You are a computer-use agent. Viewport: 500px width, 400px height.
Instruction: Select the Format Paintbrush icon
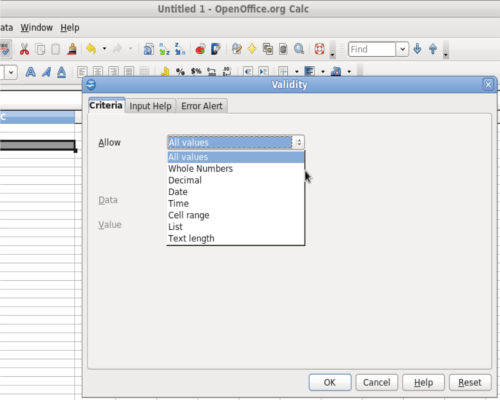72,49
